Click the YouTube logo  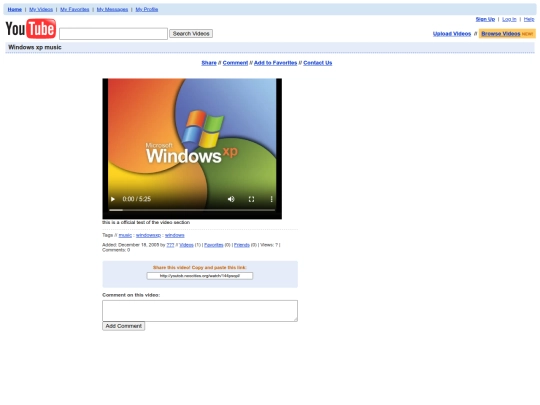point(31,29)
